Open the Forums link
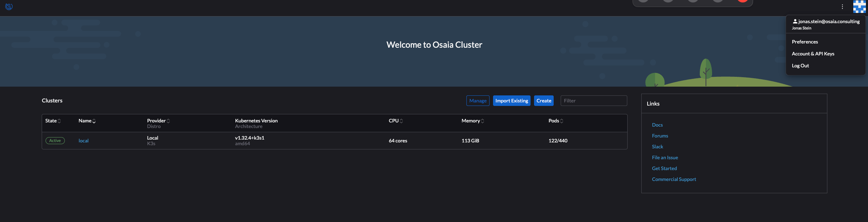This screenshot has width=868, height=222. (660, 136)
